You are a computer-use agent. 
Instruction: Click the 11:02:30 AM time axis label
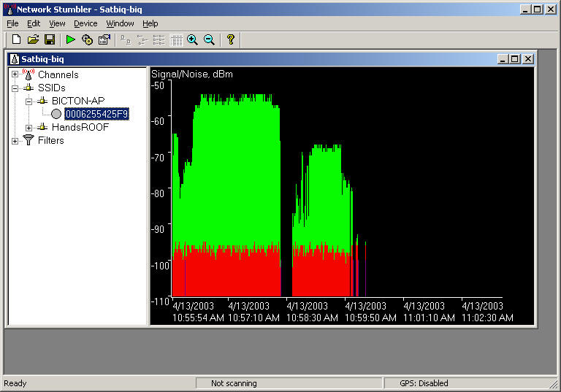(487, 318)
